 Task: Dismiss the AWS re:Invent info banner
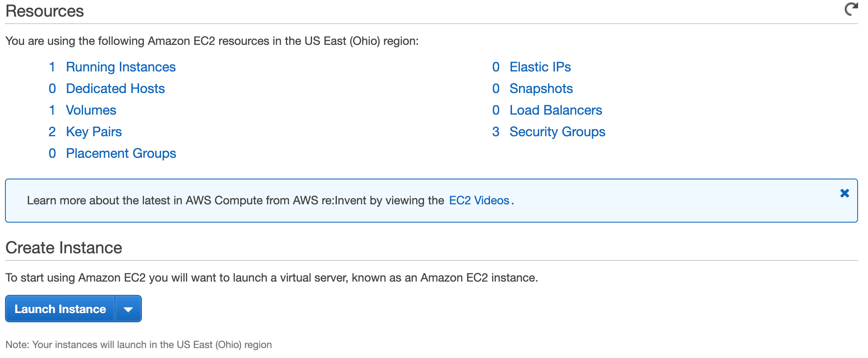click(844, 193)
